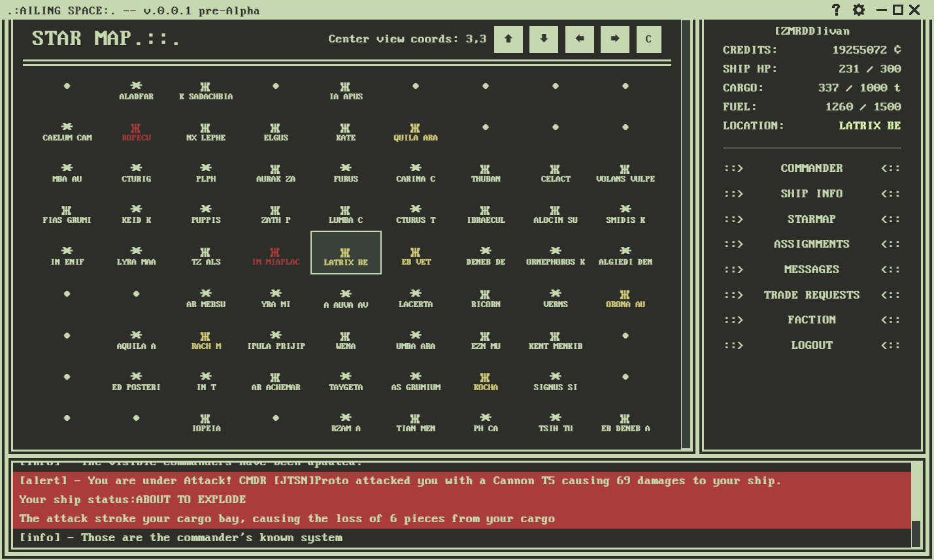Open the TRADE REQUESTS menu entry
The image size is (934, 560).
tap(811, 295)
